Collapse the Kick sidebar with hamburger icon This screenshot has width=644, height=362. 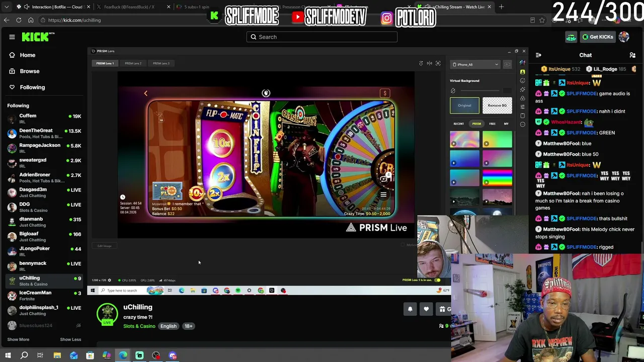click(12, 37)
